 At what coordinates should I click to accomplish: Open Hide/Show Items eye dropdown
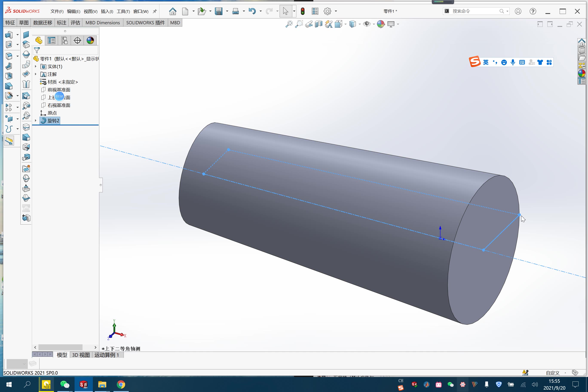(374, 24)
